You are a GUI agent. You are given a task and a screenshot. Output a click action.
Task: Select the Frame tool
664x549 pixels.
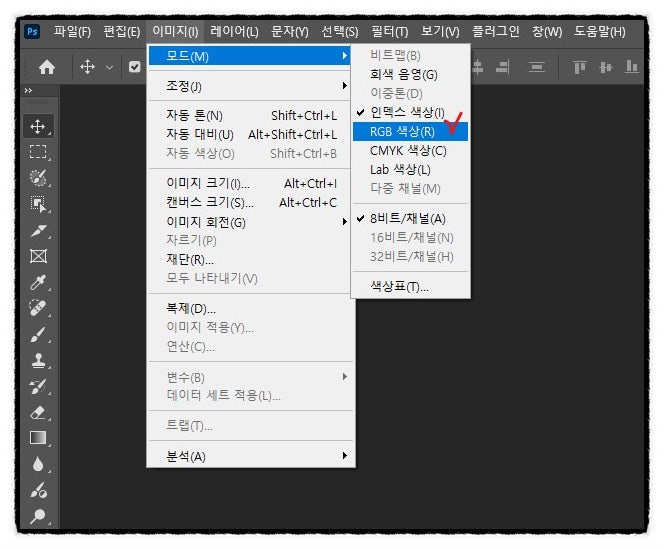coord(38,256)
